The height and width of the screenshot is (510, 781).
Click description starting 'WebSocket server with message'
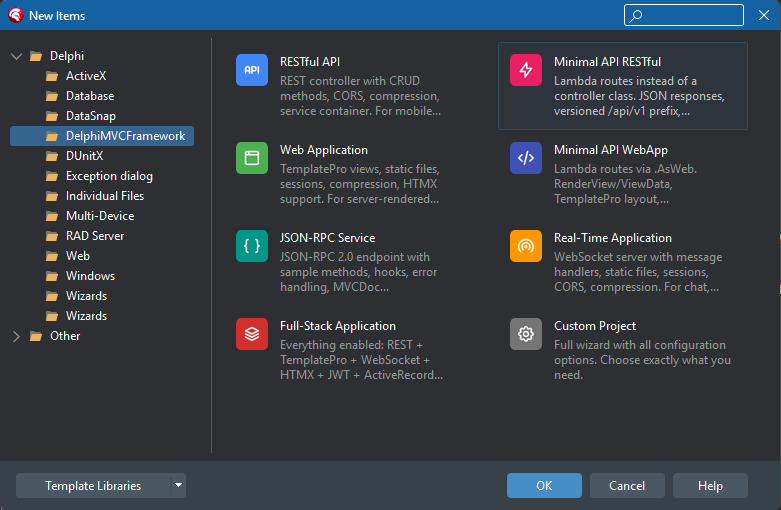click(x=638, y=272)
